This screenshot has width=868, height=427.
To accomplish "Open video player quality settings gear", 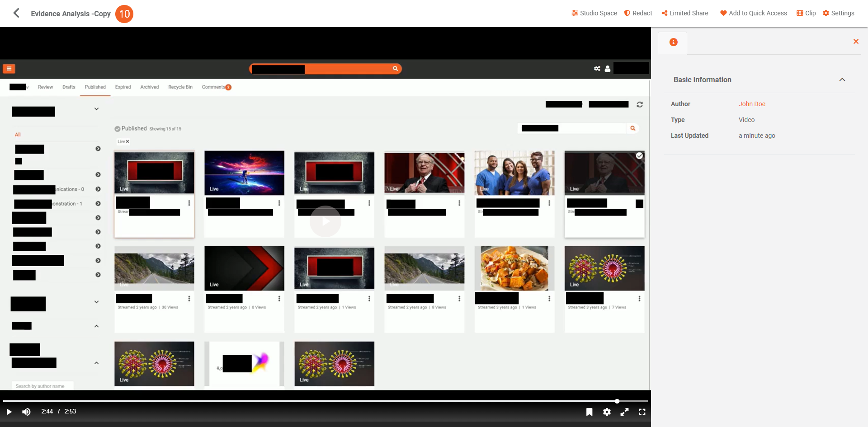I will tap(607, 412).
